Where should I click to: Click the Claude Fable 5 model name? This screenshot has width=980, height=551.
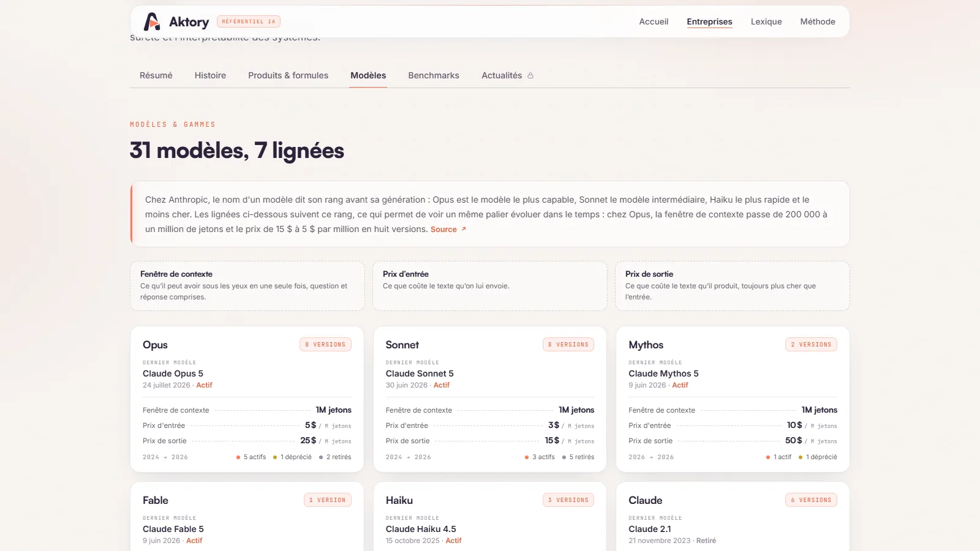pos(173,529)
